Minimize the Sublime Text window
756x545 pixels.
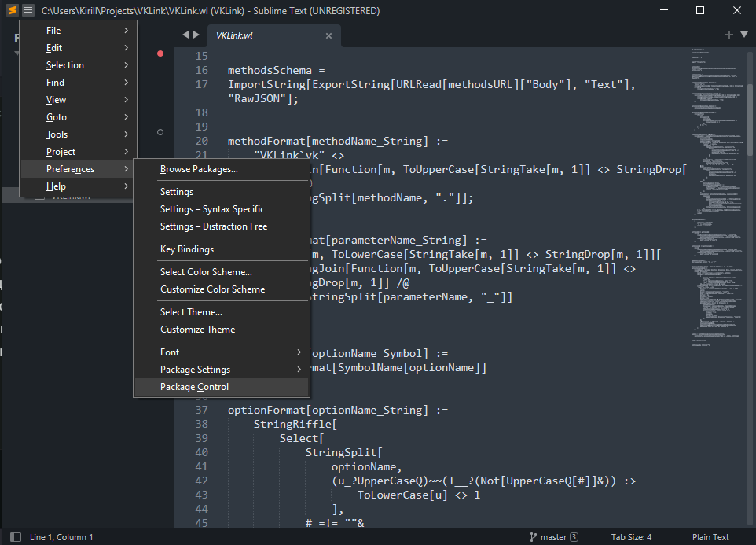(x=664, y=10)
